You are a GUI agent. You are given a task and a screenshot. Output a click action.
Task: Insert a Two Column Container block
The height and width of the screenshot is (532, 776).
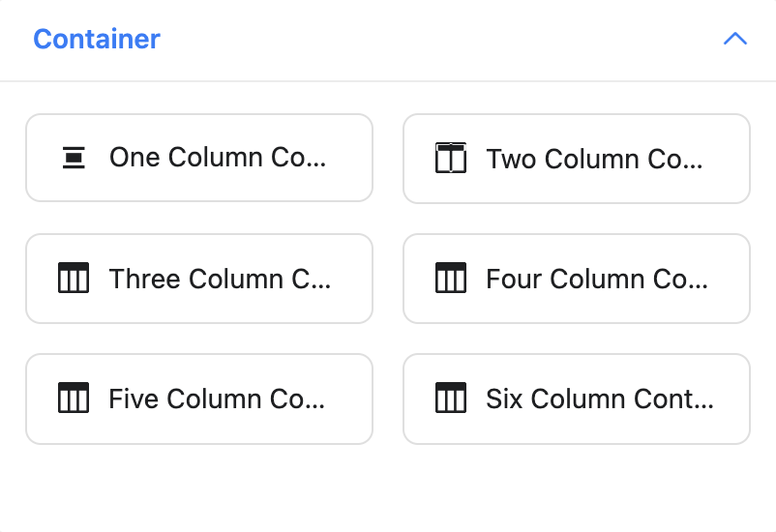pyautogui.click(x=577, y=159)
